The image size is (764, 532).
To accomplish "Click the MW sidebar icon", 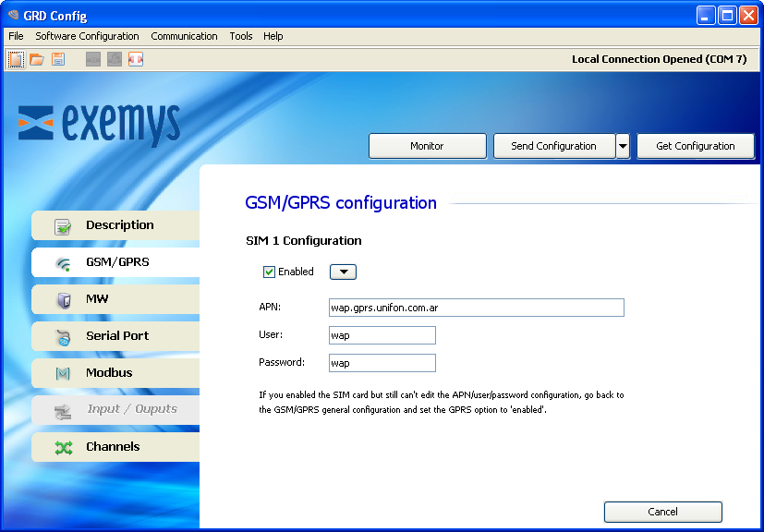I will 63,300.
